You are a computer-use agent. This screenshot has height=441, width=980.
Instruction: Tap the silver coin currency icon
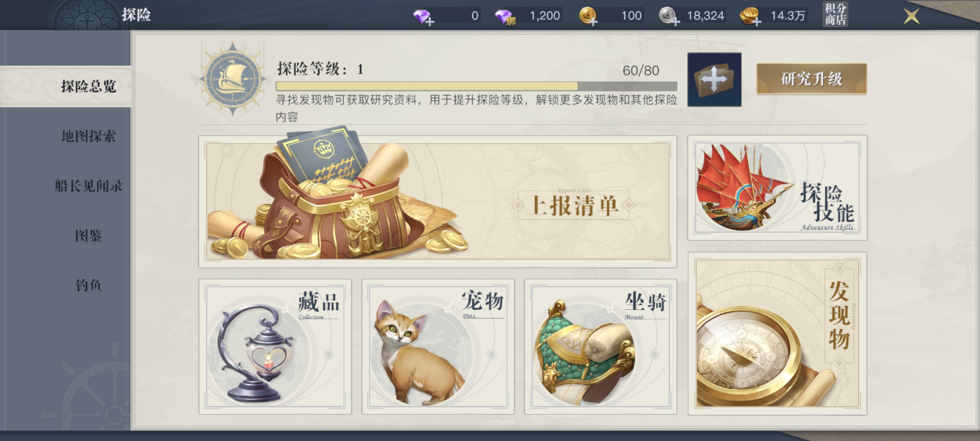(x=669, y=16)
